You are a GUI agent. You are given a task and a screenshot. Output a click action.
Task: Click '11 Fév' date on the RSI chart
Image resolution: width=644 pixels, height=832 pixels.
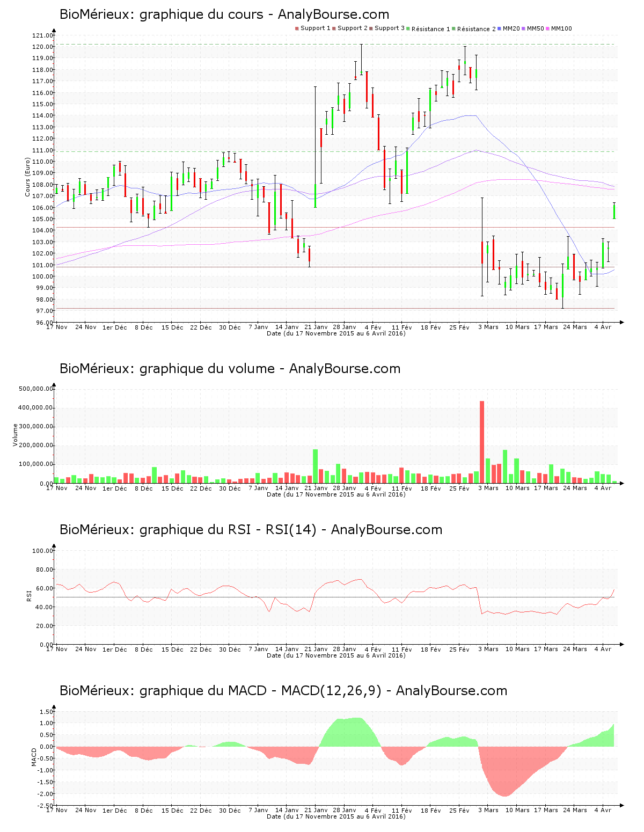click(x=402, y=649)
